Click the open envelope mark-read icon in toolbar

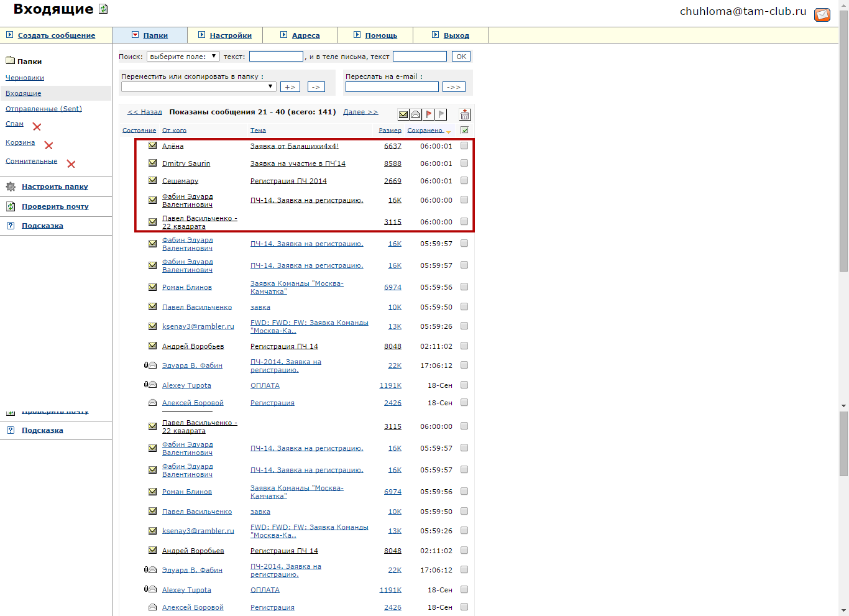click(x=416, y=114)
